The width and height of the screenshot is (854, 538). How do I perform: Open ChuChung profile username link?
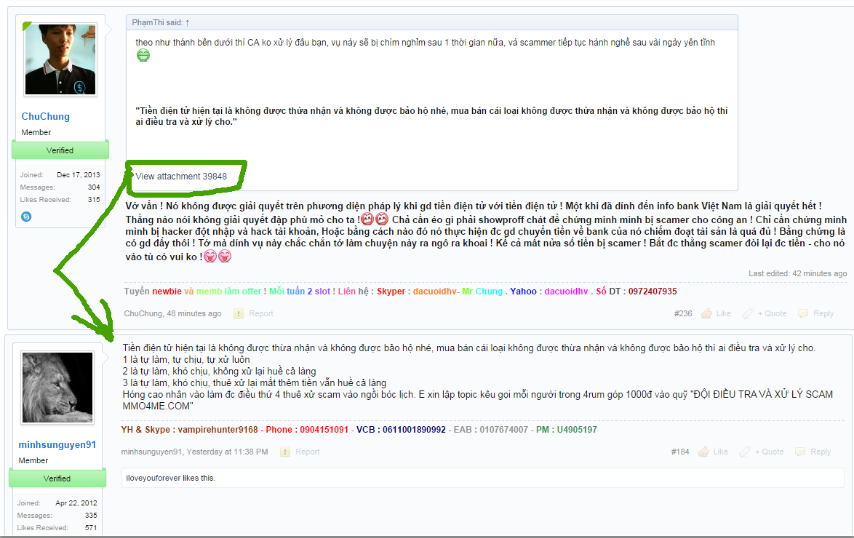click(x=45, y=117)
